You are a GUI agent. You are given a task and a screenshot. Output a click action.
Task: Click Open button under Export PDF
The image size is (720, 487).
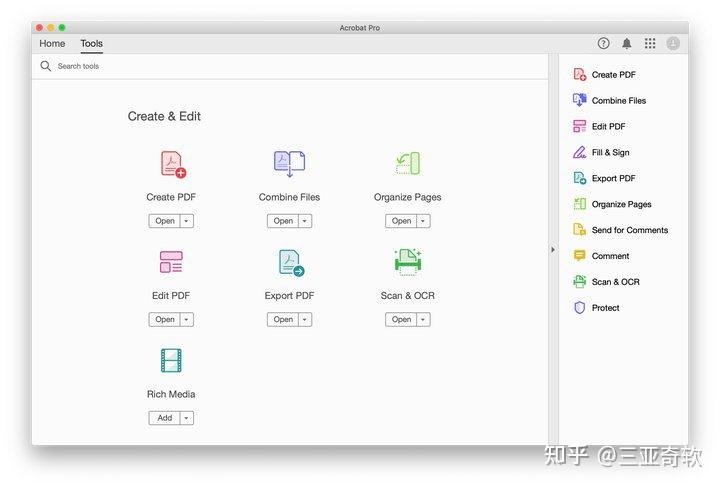click(283, 319)
